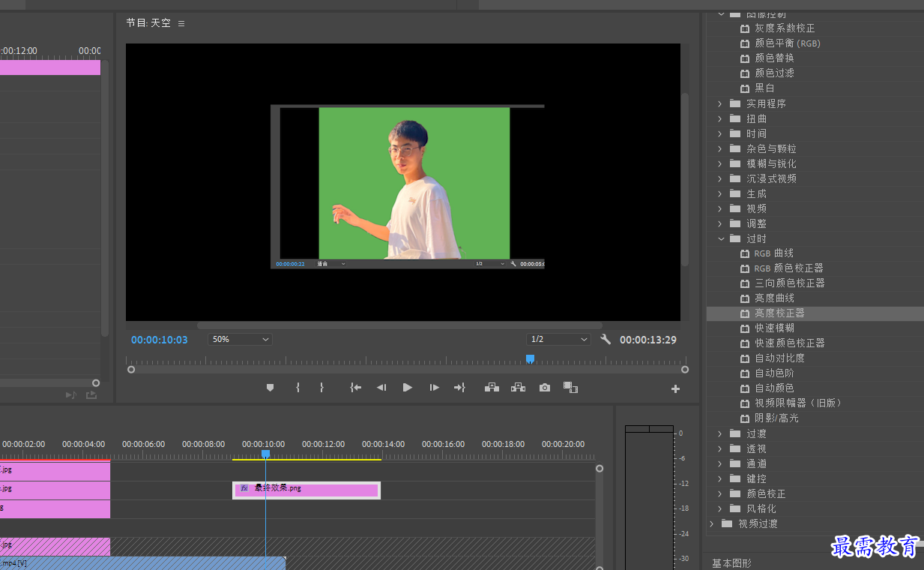Select the 亮度校正器 effect
Viewport: 924px width, 570px height.
pyautogui.click(x=779, y=313)
